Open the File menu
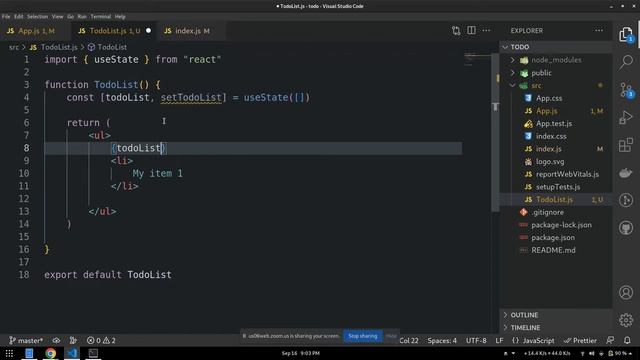The width and height of the screenshot is (640, 360). click(x=6, y=17)
